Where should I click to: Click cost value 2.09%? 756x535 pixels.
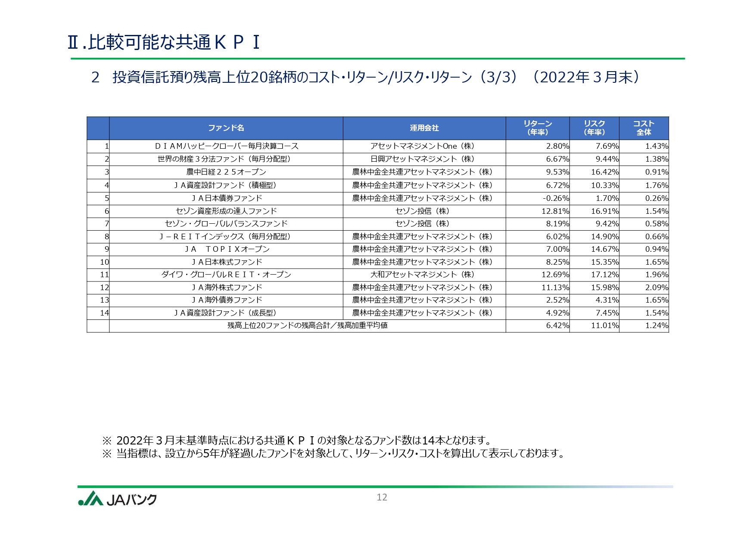[x=656, y=288]
